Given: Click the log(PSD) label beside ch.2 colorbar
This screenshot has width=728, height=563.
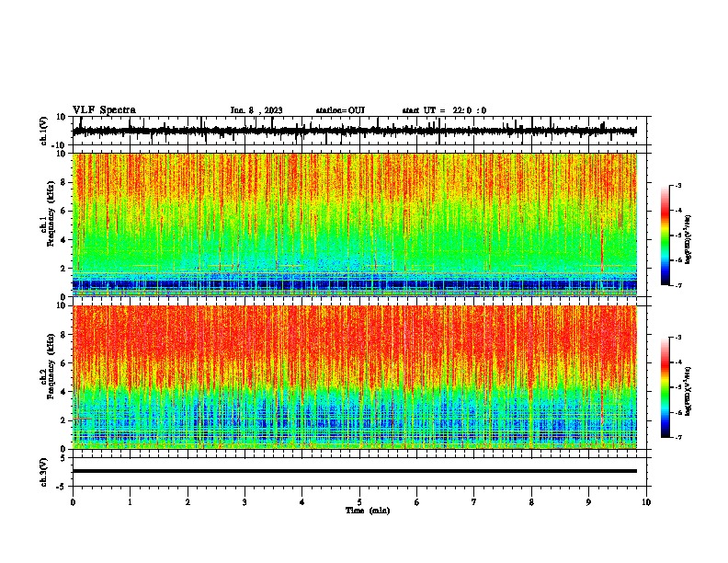Looking at the screenshot, I should [688, 391].
